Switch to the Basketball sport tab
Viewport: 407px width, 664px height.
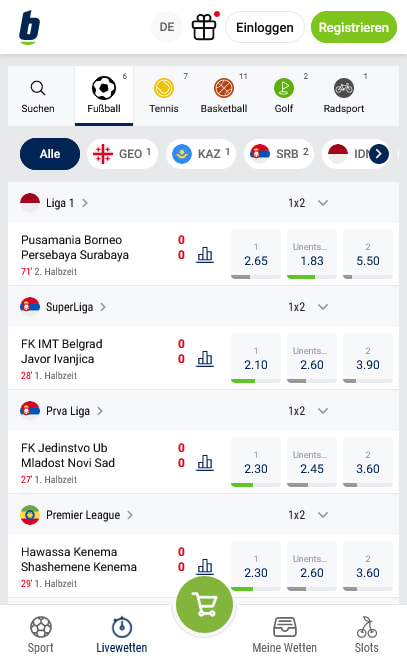224,96
